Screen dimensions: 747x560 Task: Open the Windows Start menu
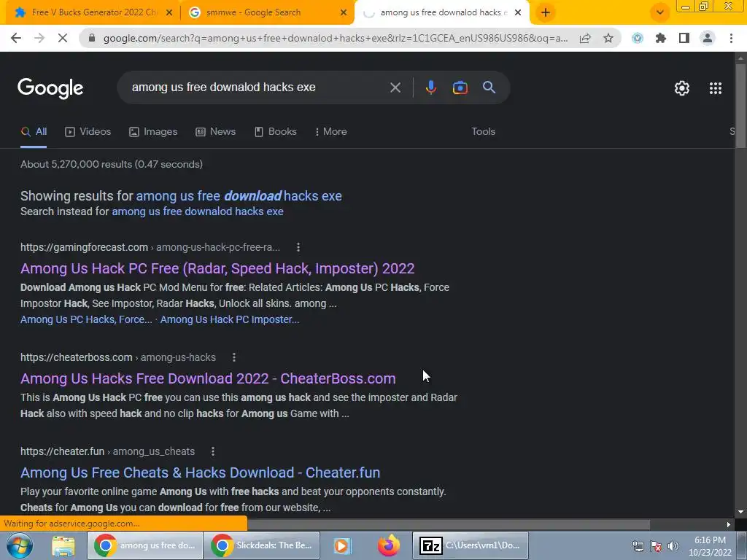[x=20, y=545]
